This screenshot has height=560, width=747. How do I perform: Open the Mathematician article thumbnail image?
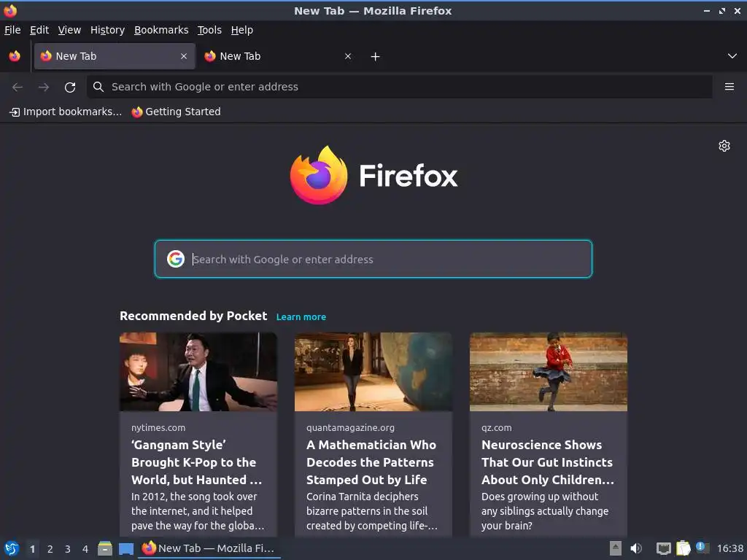pyautogui.click(x=373, y=371)
